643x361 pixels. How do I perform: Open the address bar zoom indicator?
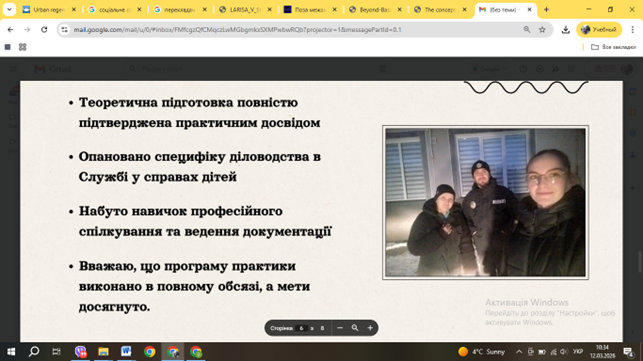[x=527, y=30]
